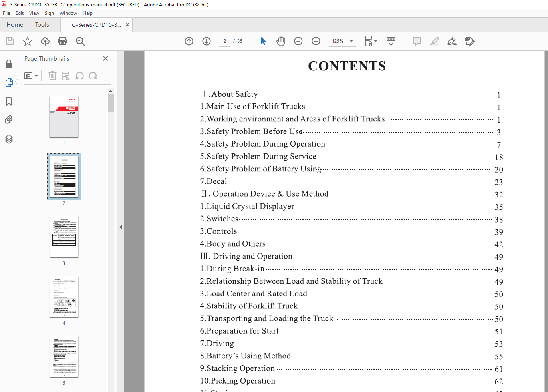
Task: Click the thumbnails panel scrollbar handle
Action: tap(111, 103)
